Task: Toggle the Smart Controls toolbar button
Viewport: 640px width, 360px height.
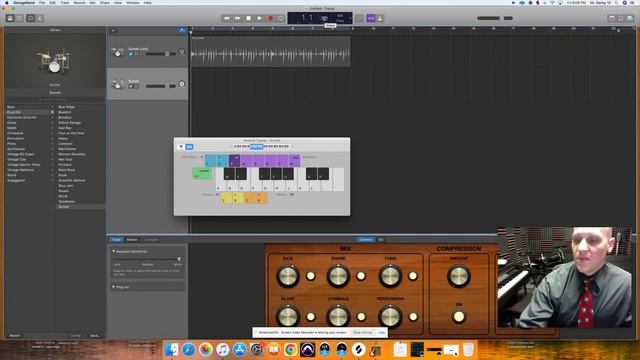Action: click(31, 18)
